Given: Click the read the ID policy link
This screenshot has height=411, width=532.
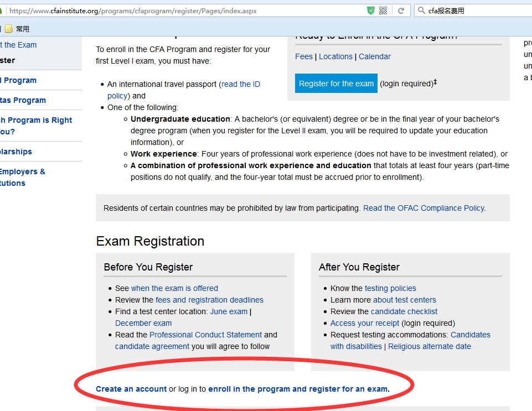Looking at the screenshot, I should click(x=240, y=84).
